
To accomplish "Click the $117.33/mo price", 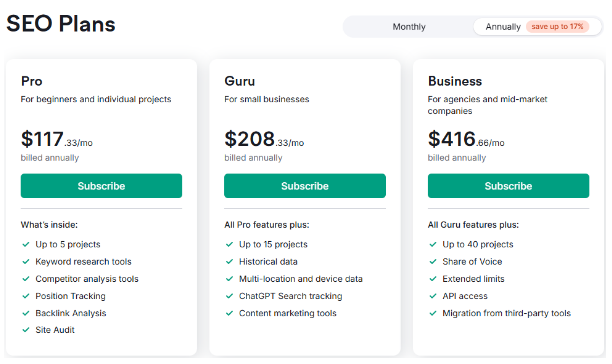I will point(57,139).
